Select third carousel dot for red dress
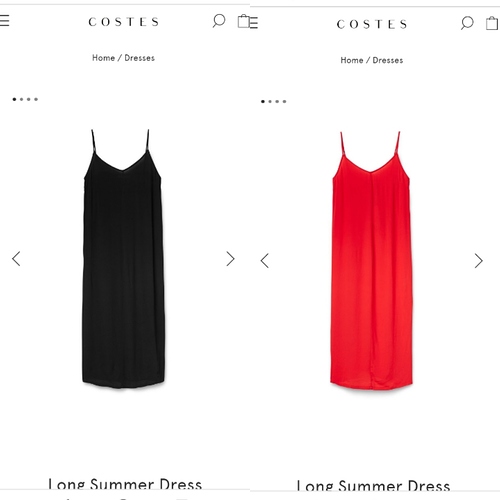 [x=277, y=102]
